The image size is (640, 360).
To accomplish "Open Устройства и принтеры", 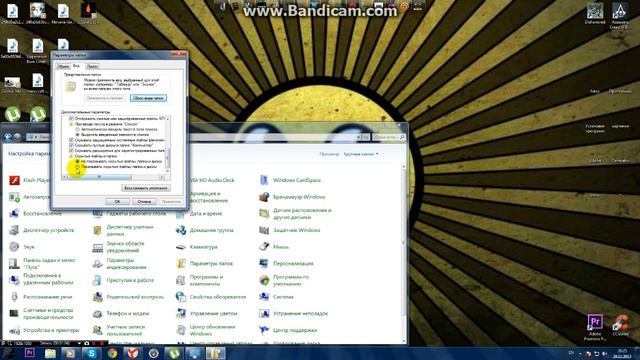I will 44,330.
